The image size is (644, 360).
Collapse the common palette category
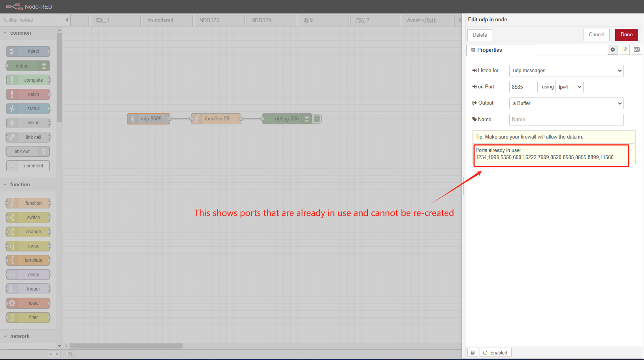28,33
